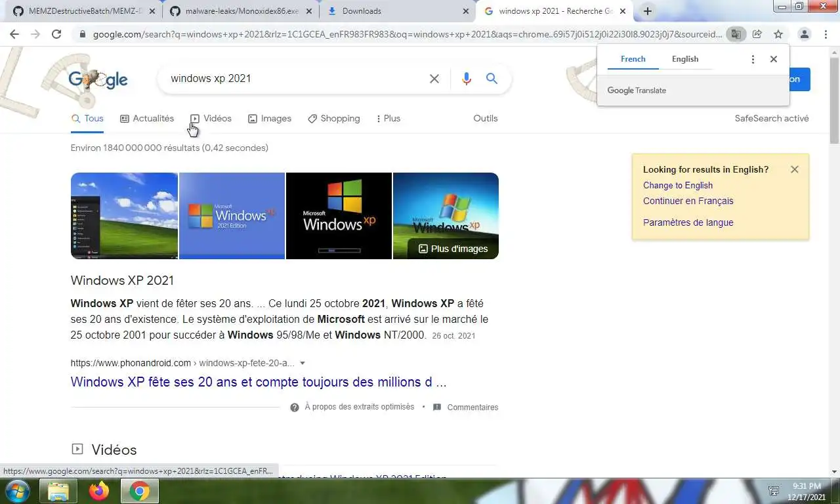The width and height of the screenshot is (840, 504).
Task: Click the site lock icon in address bar
Action: pyautogui.click(x=82, y=34)
